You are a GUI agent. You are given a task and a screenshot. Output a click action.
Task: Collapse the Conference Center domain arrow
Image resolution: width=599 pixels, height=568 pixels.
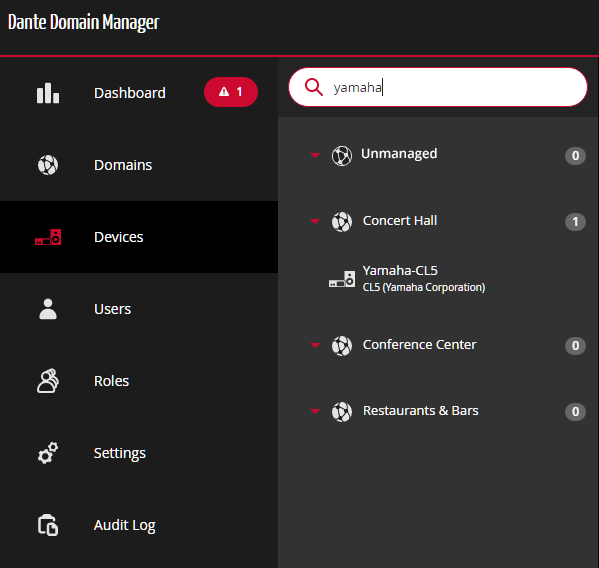[315, 345]
